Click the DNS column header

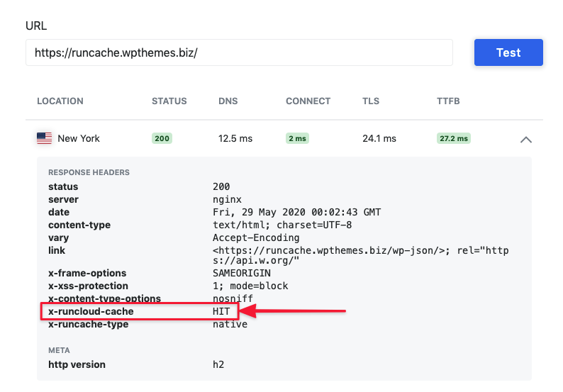point(228,101)
